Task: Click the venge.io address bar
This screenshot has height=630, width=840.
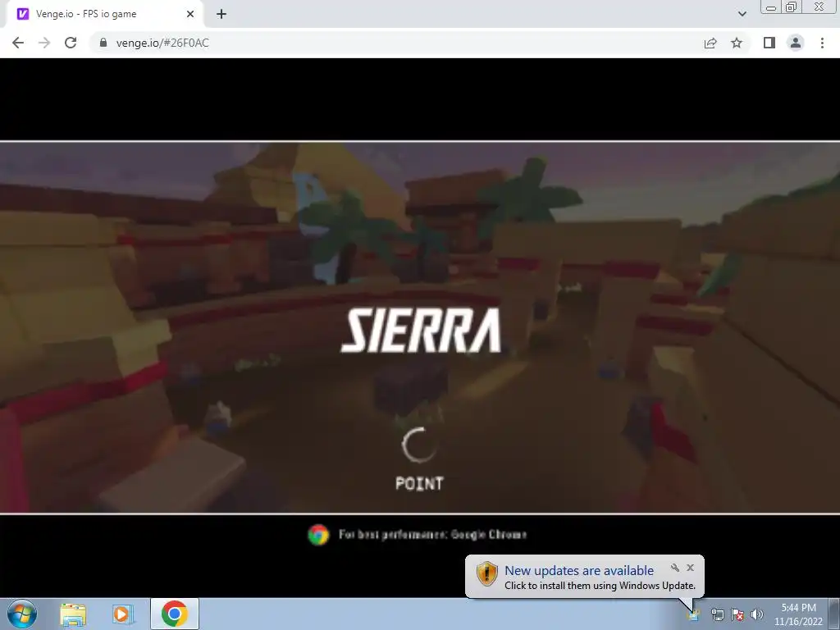Action: (396, 43)
